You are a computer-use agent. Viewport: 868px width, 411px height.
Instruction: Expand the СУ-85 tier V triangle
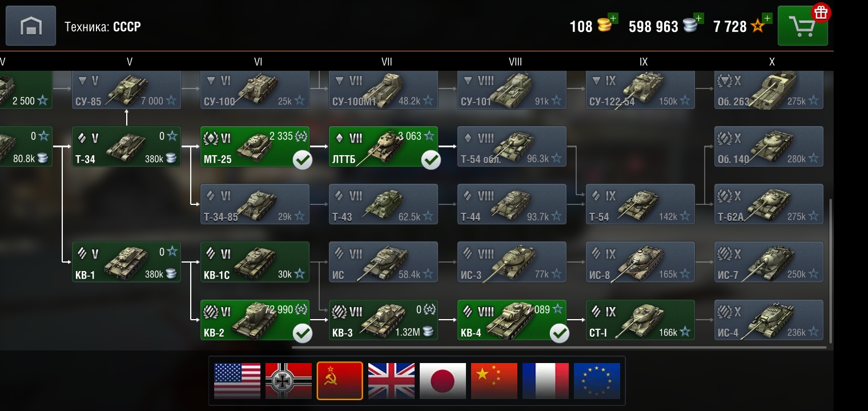[83, 80]
